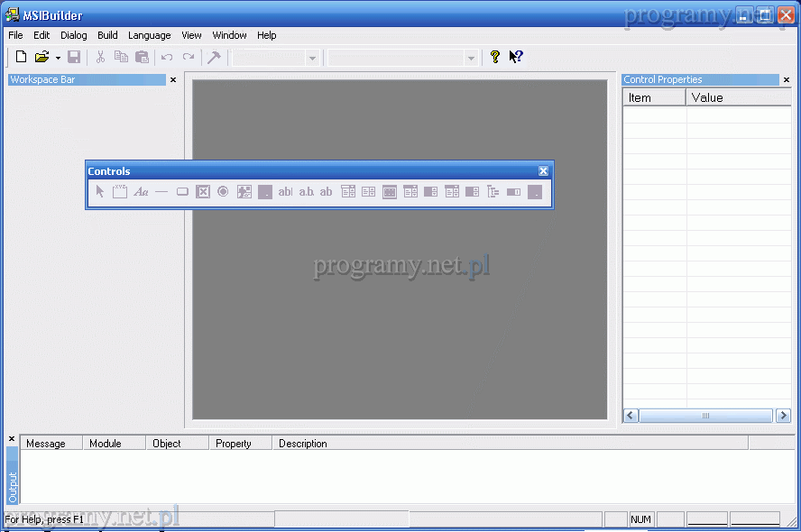Image resolution: width=801 pixels, height=532 pixels.
Task: Click the Value column header
Action: pyautogui.click(x=707, y=97)
